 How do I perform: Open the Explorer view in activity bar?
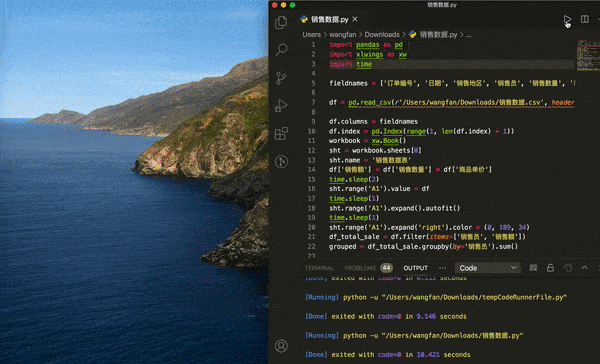click(x=281, y=22)
